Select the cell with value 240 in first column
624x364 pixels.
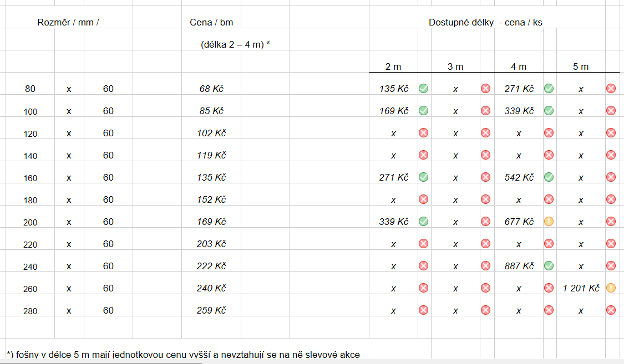(31, 266)
